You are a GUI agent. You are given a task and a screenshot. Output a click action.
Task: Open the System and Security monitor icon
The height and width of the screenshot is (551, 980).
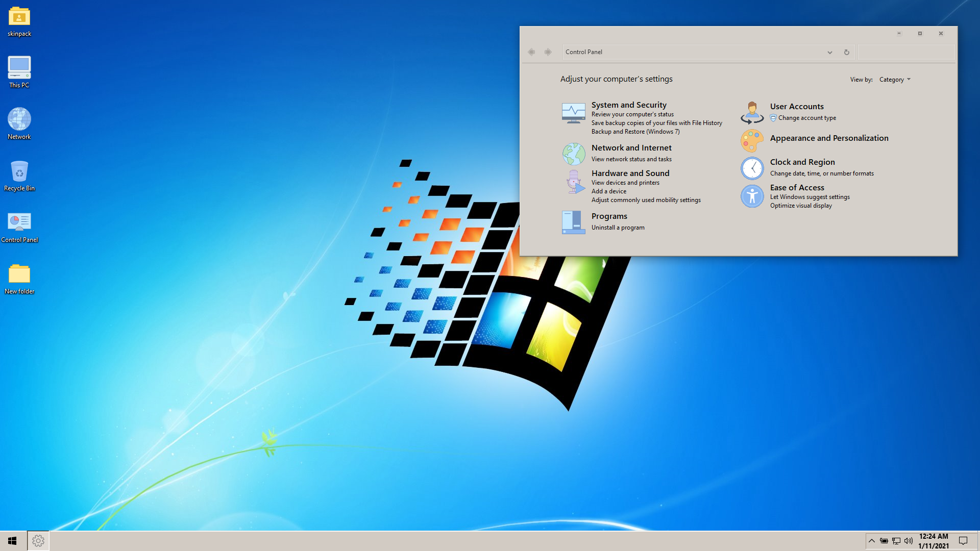573,113
